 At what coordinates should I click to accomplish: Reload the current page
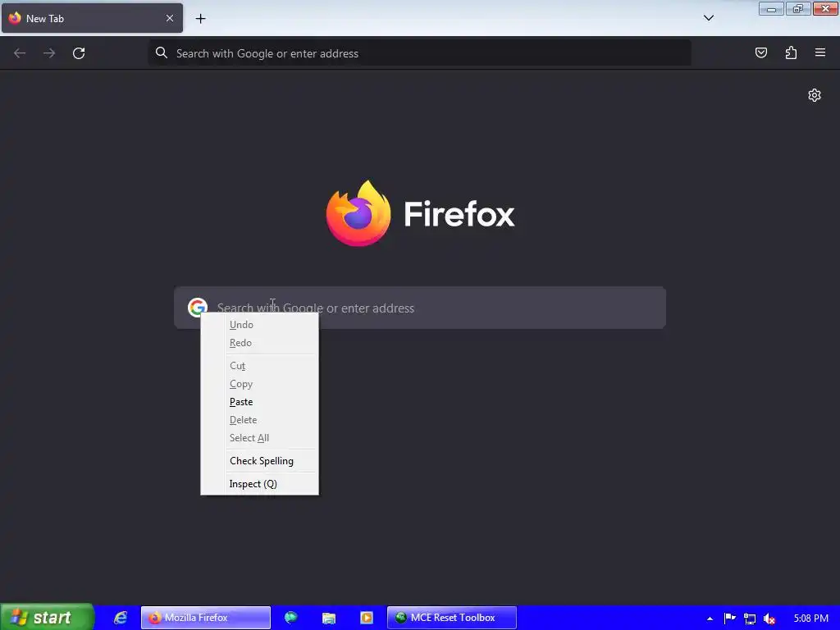tap(79, 53)
